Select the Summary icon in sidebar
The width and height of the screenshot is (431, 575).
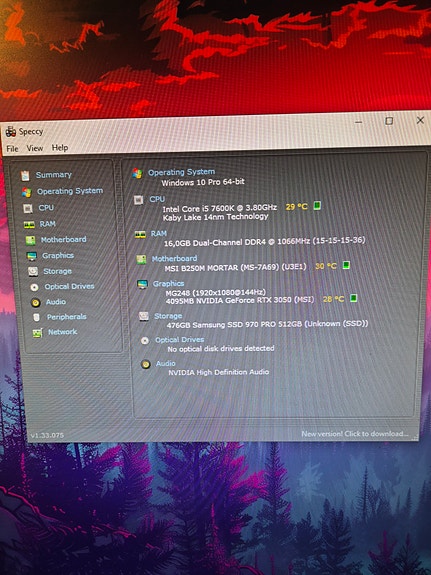(25, 176)
